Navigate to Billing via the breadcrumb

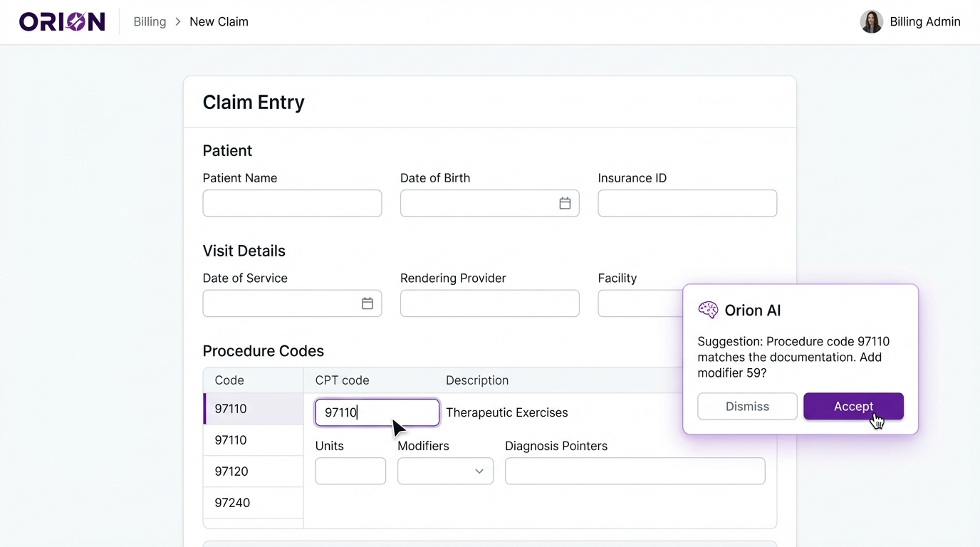coord(150,21)
